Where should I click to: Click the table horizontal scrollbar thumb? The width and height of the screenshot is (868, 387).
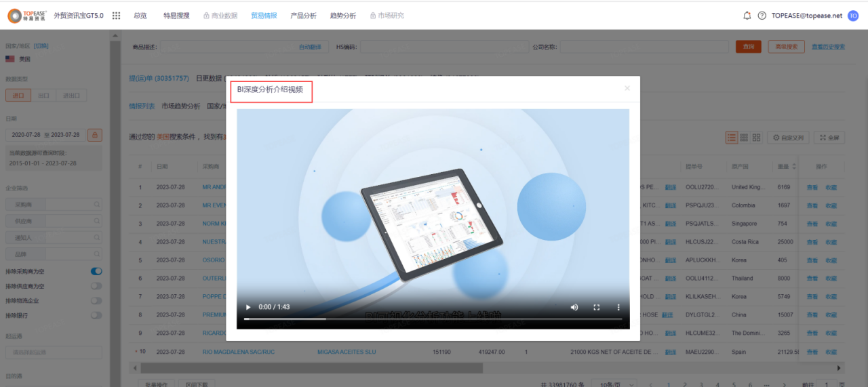(312, 367)
